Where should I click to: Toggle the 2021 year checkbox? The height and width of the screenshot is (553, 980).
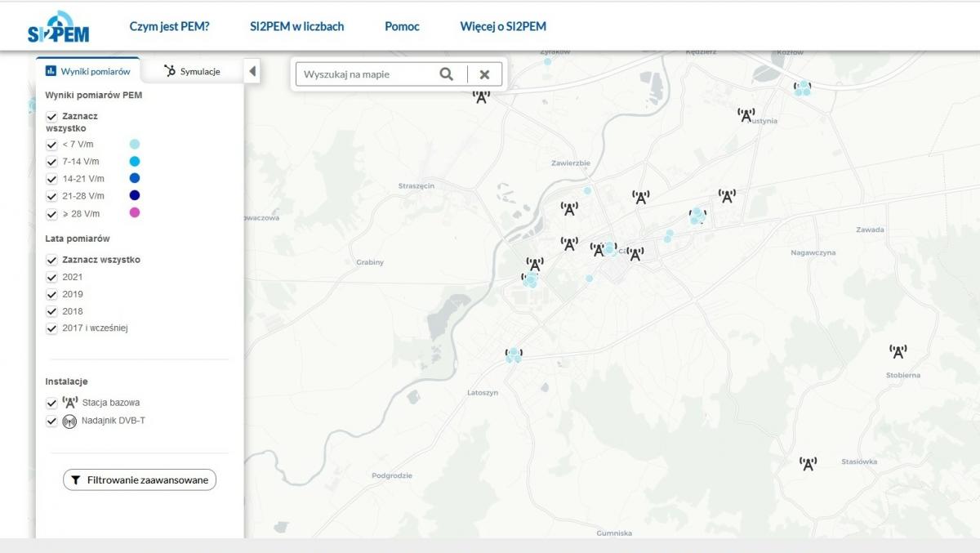click(51, 277)
